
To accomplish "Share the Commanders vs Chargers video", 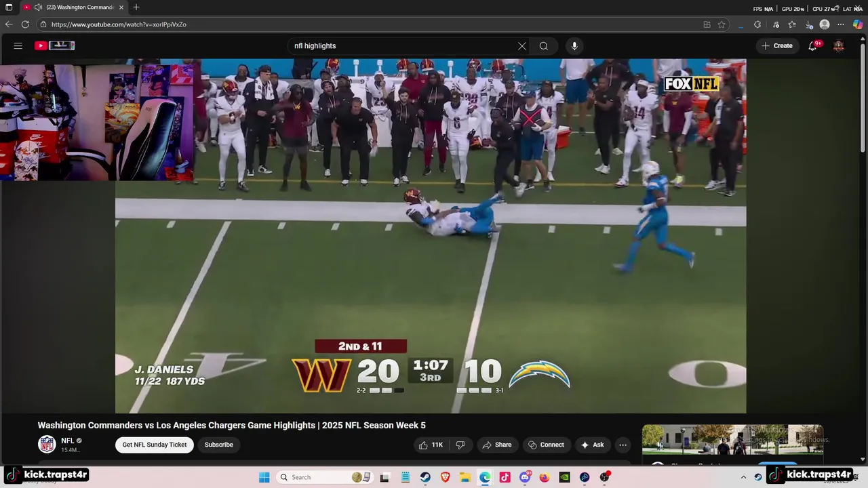I will pyautogui.click(x=496, y=445).
